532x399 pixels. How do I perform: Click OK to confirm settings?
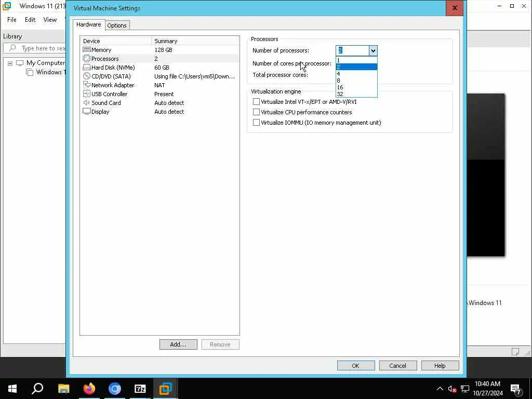coord(355,365)
